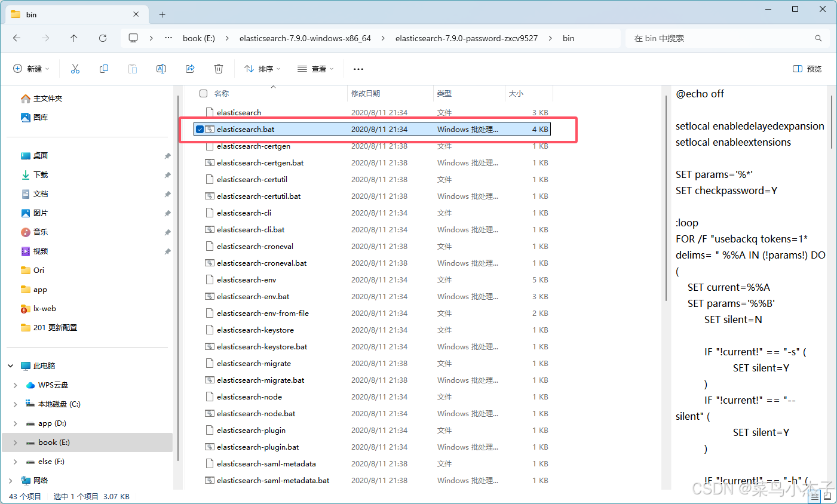Click the pin icon beside 桌面

[x=167, y=156]
